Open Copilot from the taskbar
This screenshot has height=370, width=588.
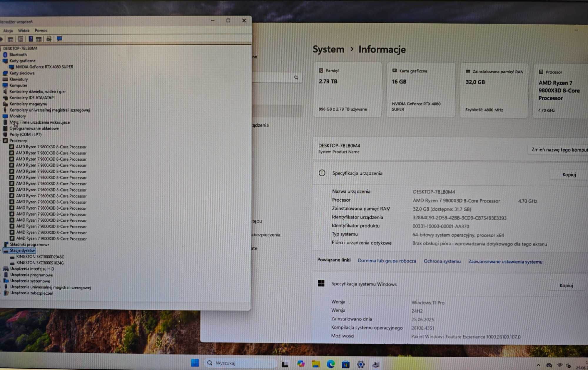301,364
